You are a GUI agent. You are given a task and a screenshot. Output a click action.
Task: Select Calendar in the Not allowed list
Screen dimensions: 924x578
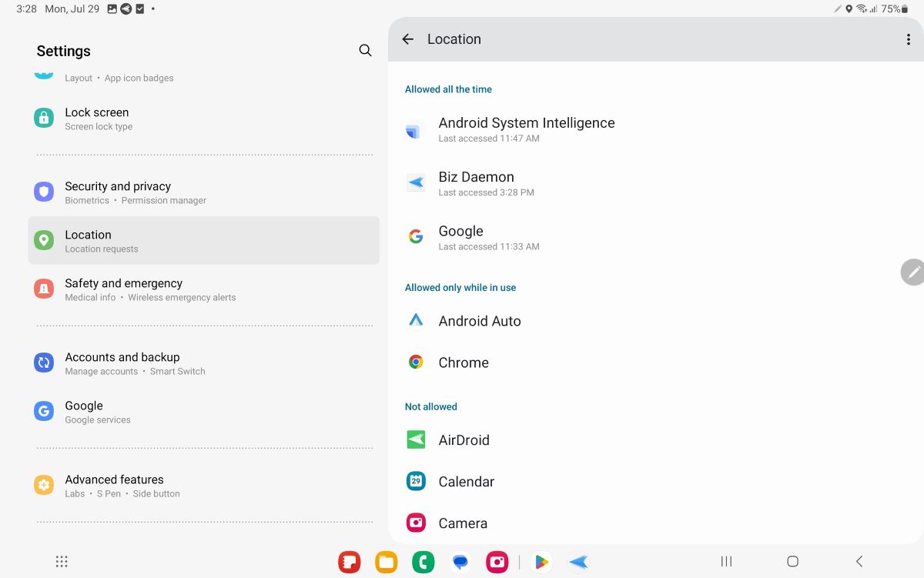pos(466,480)
